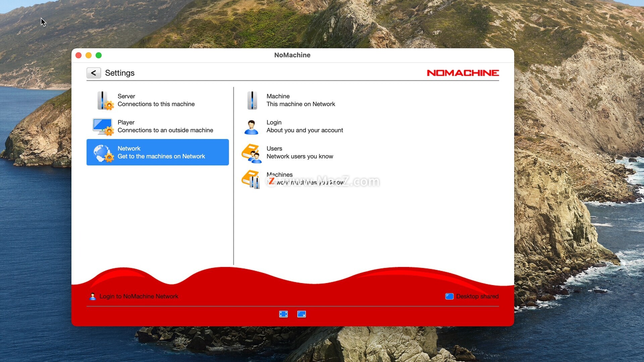Click the Login to NoMachine Network link

139,296
